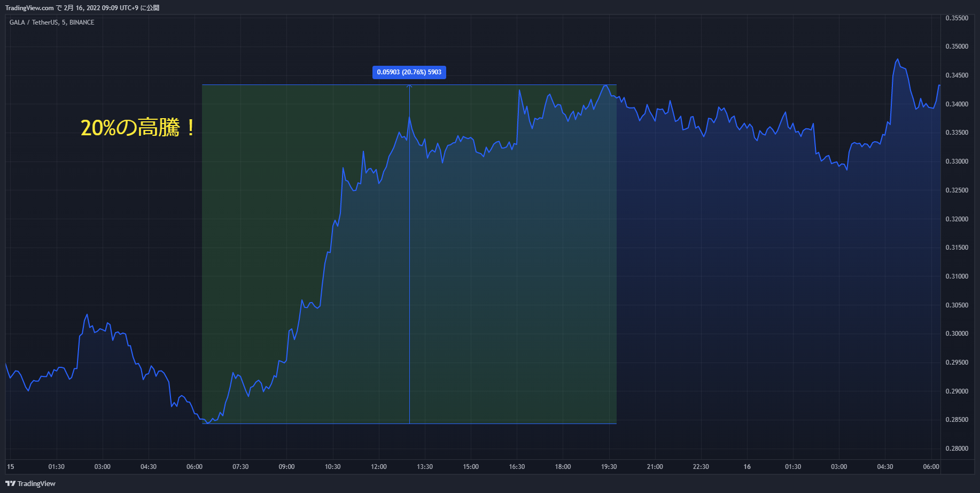The image size is (980, 493).
Task: Click the first 06:00 time axis label
Action: click(x=195, y=467)
